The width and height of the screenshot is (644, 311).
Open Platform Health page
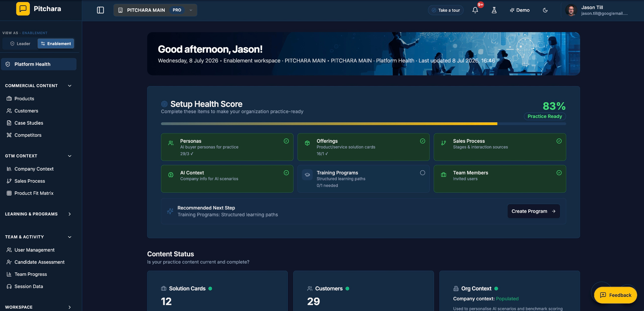[x=39, y=64]
